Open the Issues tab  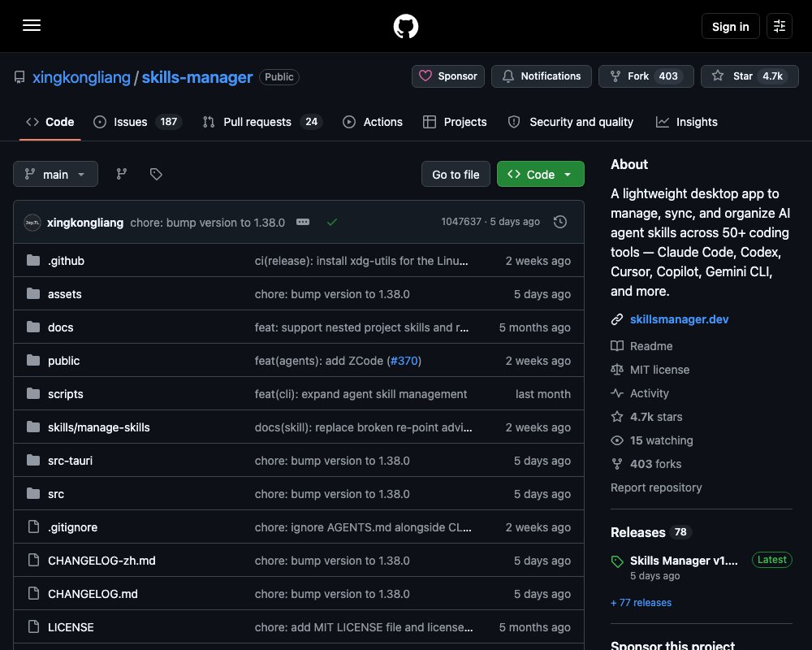(137, 122)
